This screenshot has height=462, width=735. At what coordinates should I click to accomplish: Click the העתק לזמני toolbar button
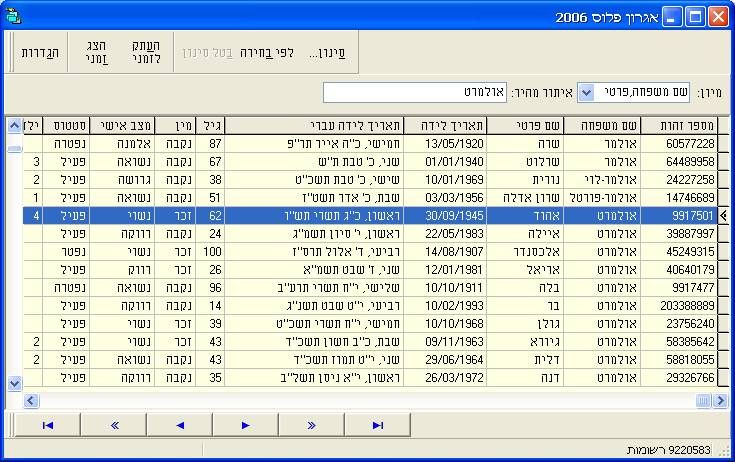pyautogui.click(x=146, y=52)
